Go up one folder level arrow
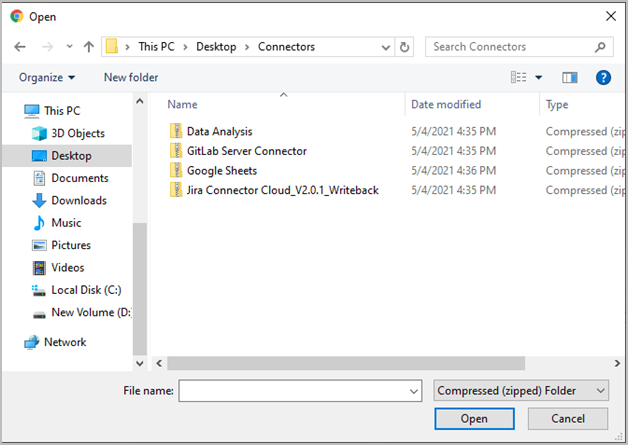 89,47
